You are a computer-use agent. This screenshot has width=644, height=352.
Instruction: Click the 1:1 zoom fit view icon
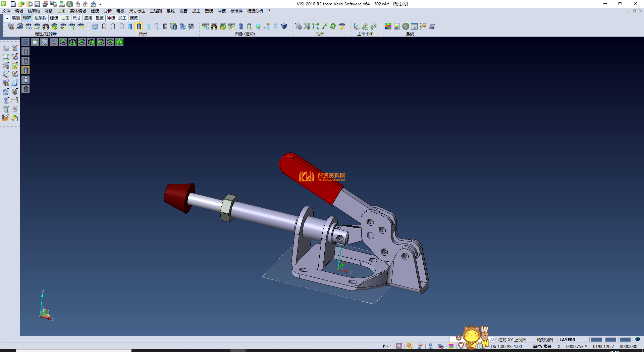pos(316,26)
